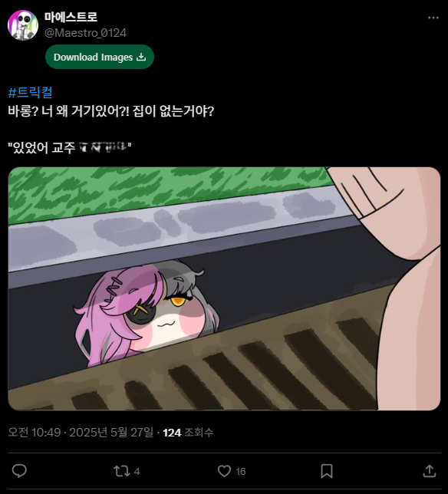
Task: Click the tweet text starting with 바롱?
Action: point(111,111)
